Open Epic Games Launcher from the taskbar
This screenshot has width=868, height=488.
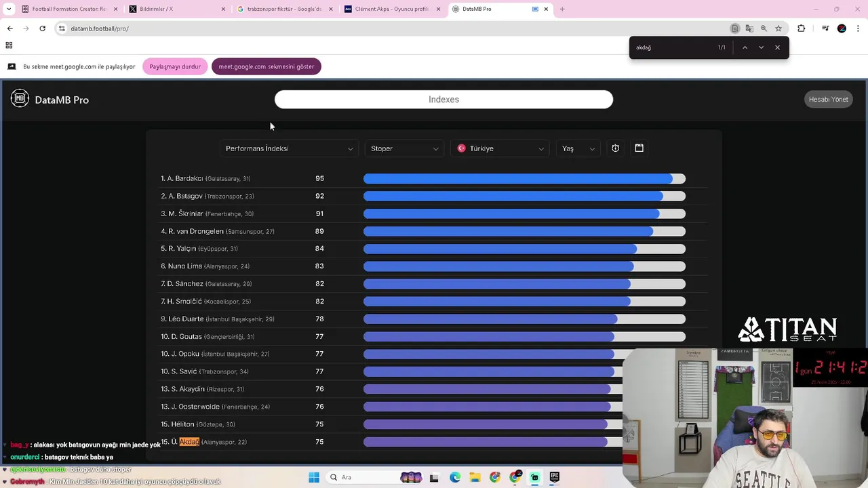[x=555, y=477]
